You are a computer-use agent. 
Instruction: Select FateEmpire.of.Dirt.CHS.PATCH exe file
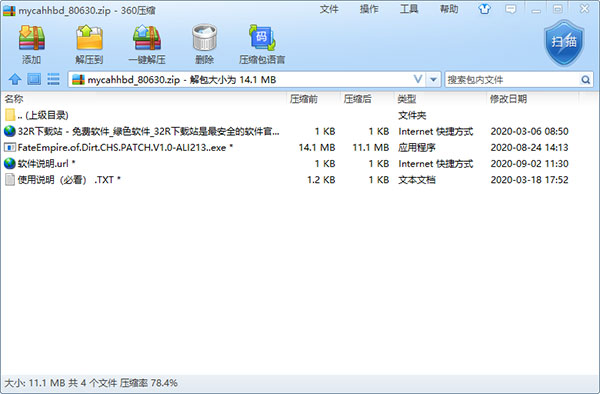pos(125,147)
